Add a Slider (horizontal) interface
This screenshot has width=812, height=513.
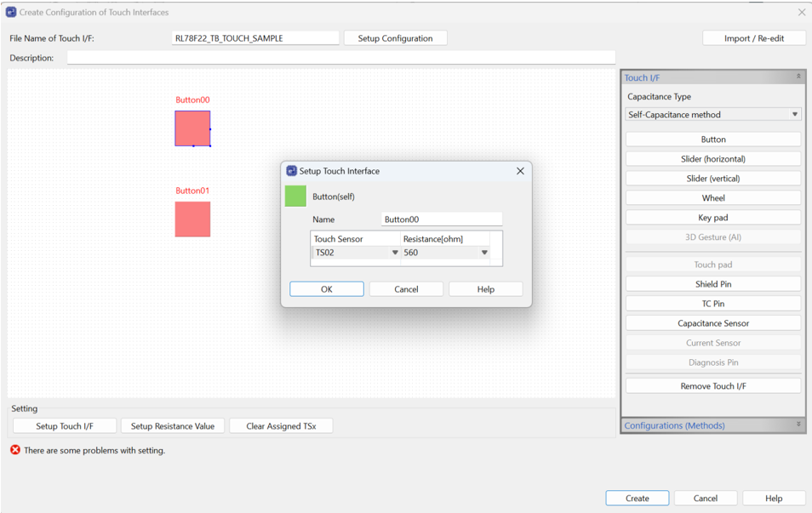[713, 159]
